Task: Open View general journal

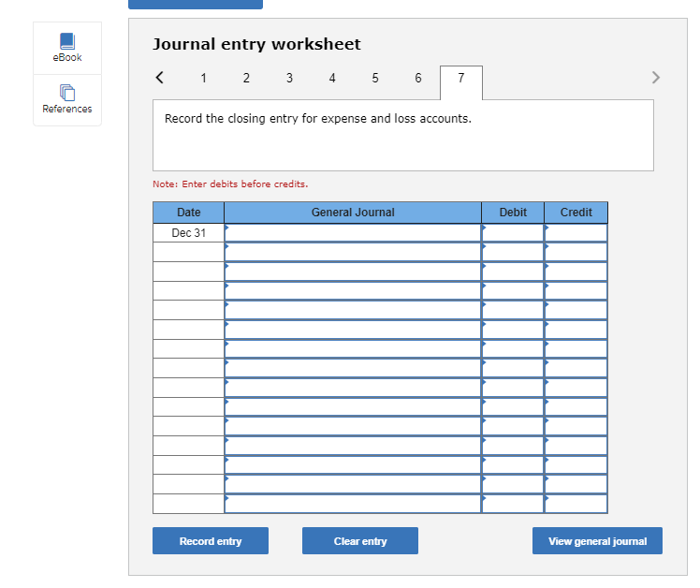Action: (597, 540)
